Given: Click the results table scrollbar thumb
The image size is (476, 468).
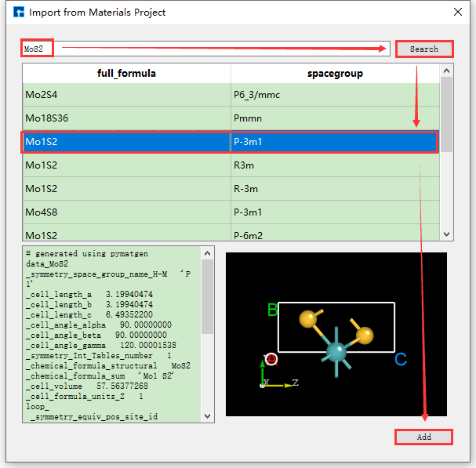Looking at the screenshot, I should (x=447, y=114).
